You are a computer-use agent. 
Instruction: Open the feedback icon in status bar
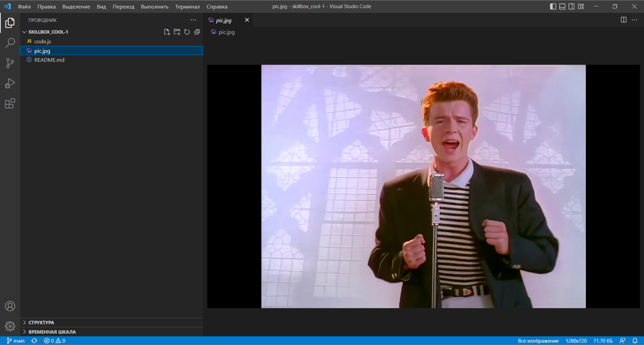pyautogui.click(x=622, y=341)
